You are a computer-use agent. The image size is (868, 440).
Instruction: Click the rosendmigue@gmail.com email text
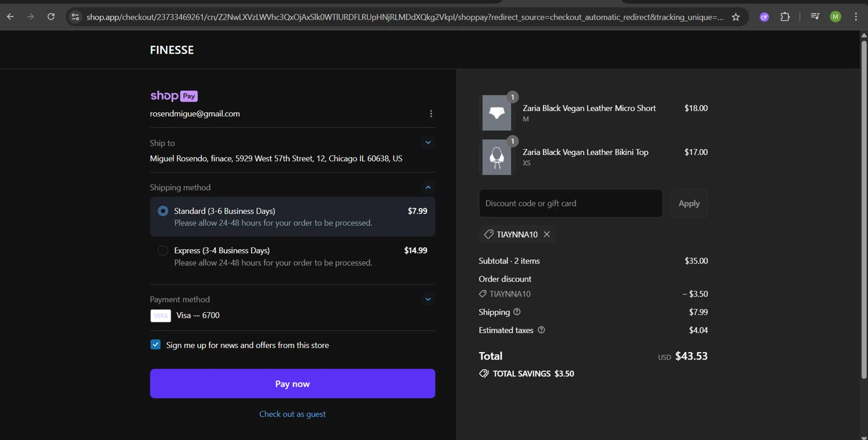pos(195,114)
